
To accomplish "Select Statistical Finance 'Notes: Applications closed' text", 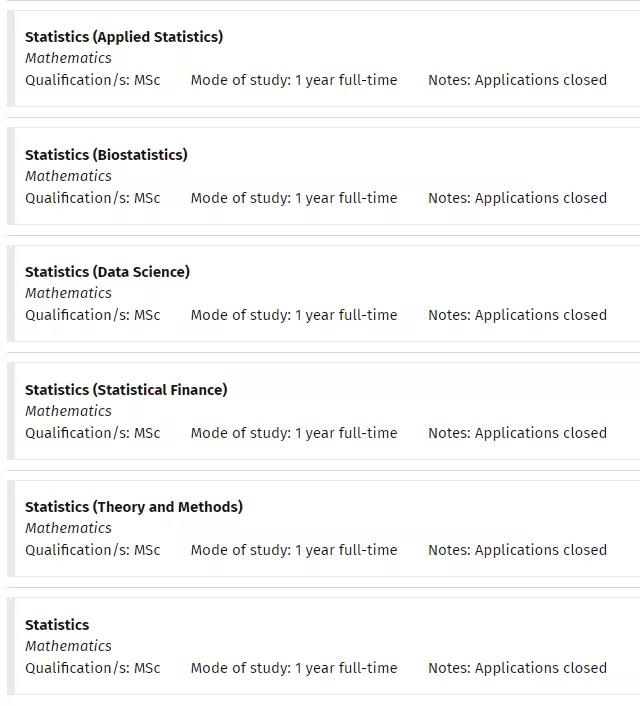I will click(x=517, y=433).
